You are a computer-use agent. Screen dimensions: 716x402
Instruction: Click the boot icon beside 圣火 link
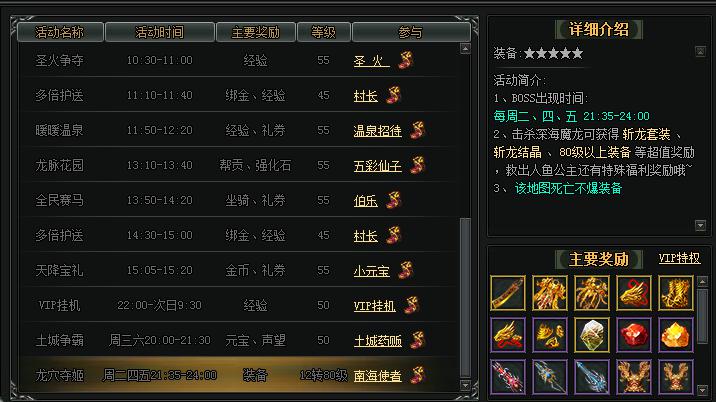[x=405, y=60]
